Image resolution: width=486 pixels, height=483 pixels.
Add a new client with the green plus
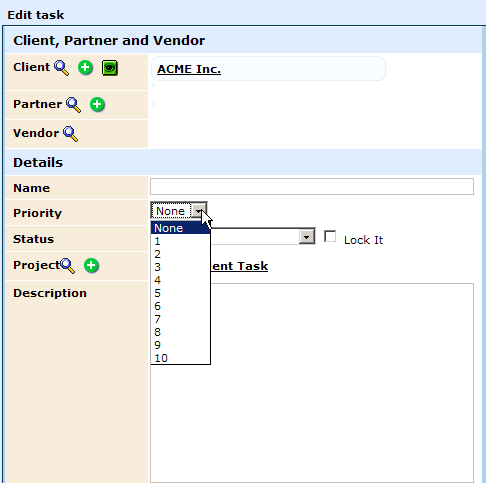[x=85, y=68]
